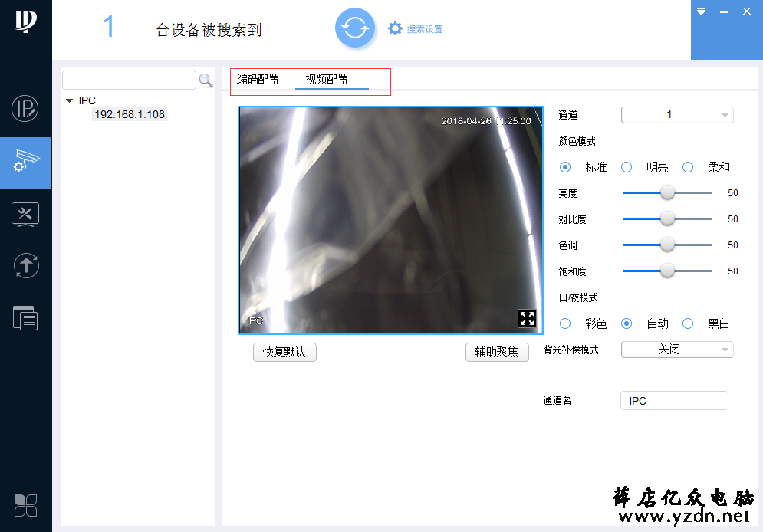This screenshot has height=532, width=763.
Task: Open the title bar dropdown menu icon
Action: pyautogui.click(x=701, y=11)
